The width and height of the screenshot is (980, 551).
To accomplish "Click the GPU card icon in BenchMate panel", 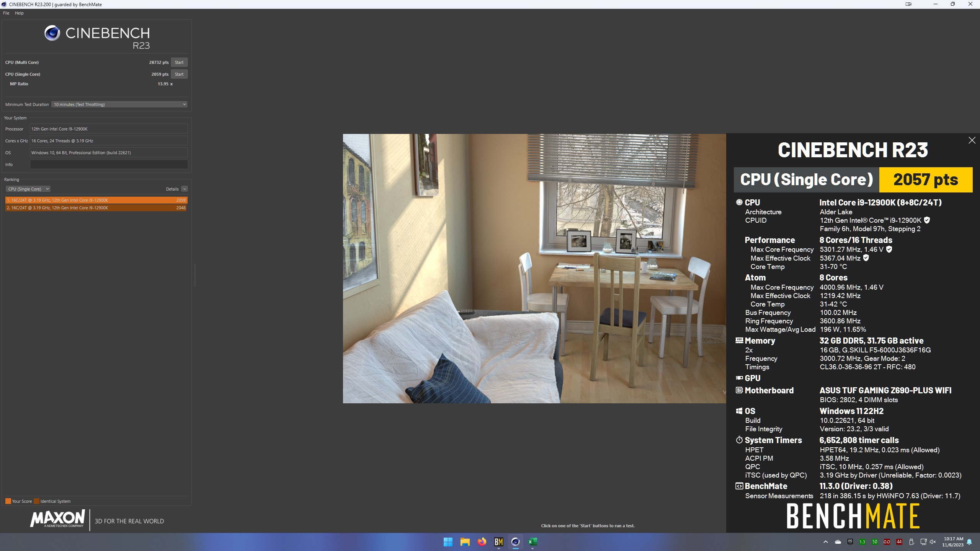I will tap(739, 378).
